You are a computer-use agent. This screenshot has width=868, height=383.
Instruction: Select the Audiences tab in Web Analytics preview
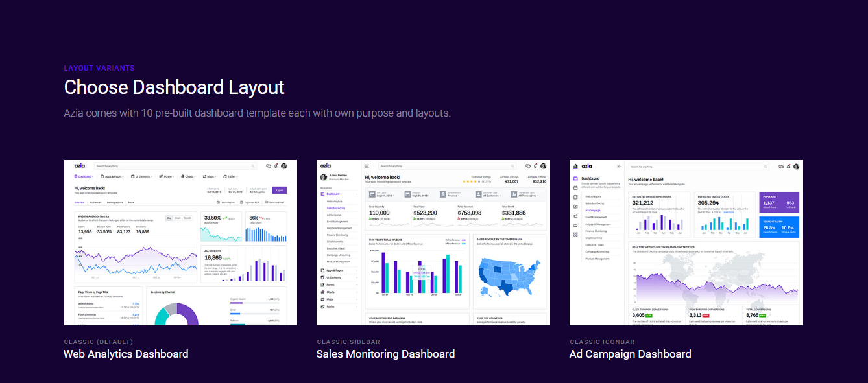pyautogui.click(x=96, y=203)
